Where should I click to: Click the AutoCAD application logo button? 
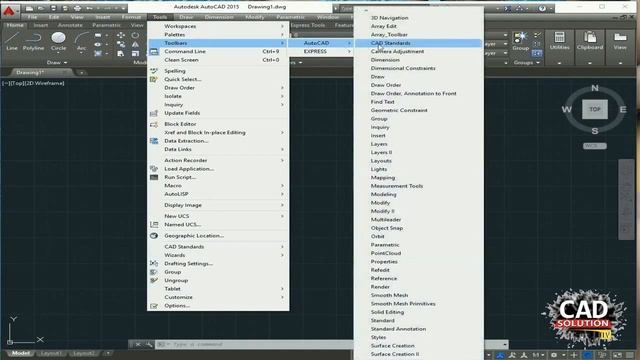(9, 11)
